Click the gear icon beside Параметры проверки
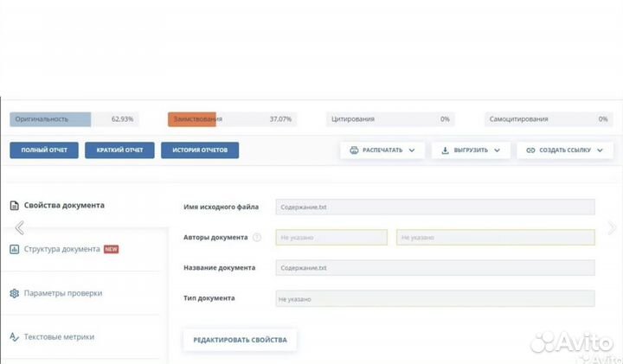Screen dimensions: 623x364 (15, 293)
